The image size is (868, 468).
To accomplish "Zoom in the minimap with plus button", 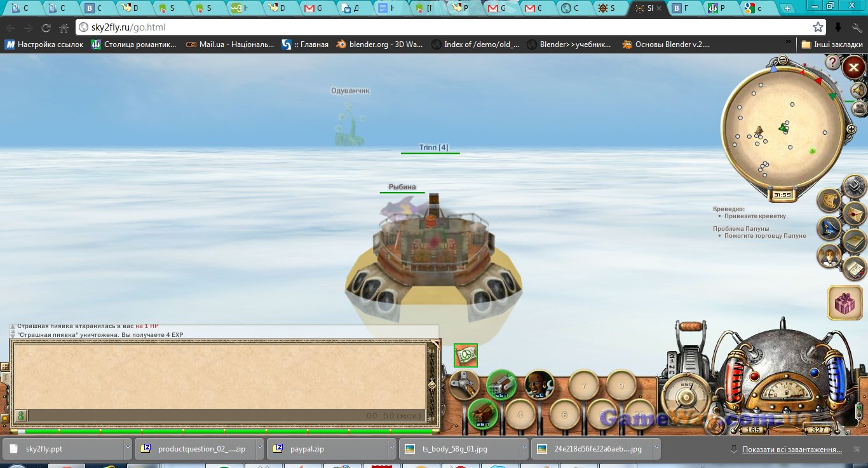I will [851, 128].
